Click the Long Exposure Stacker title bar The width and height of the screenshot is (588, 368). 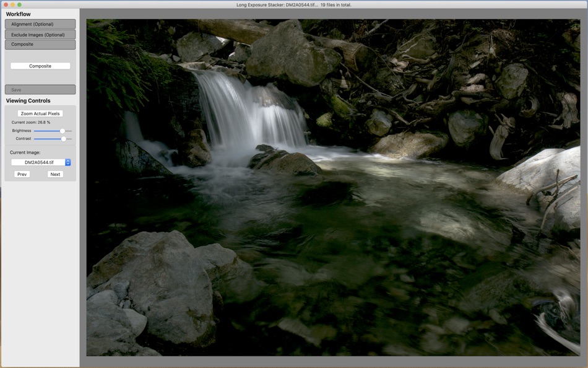294,4
